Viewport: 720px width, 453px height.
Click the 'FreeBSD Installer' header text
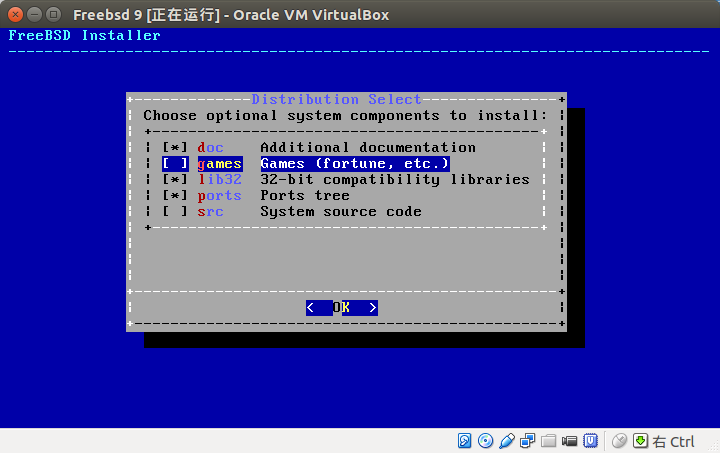(84, 35)
